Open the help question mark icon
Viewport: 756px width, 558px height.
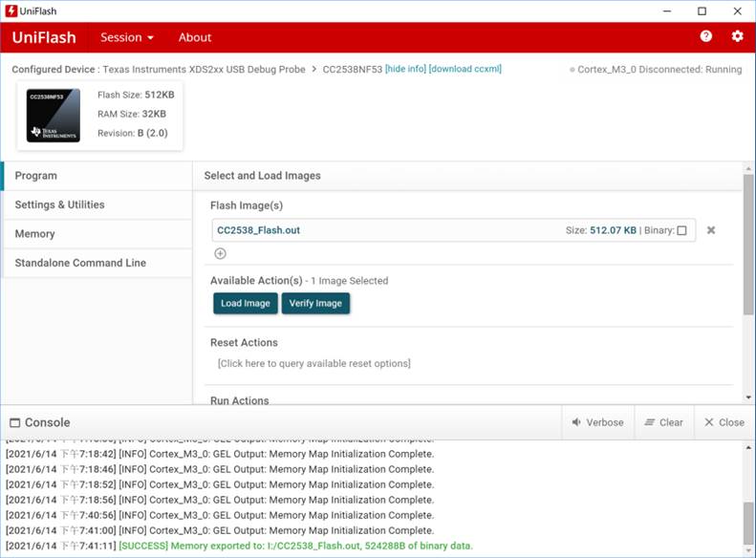705,36
